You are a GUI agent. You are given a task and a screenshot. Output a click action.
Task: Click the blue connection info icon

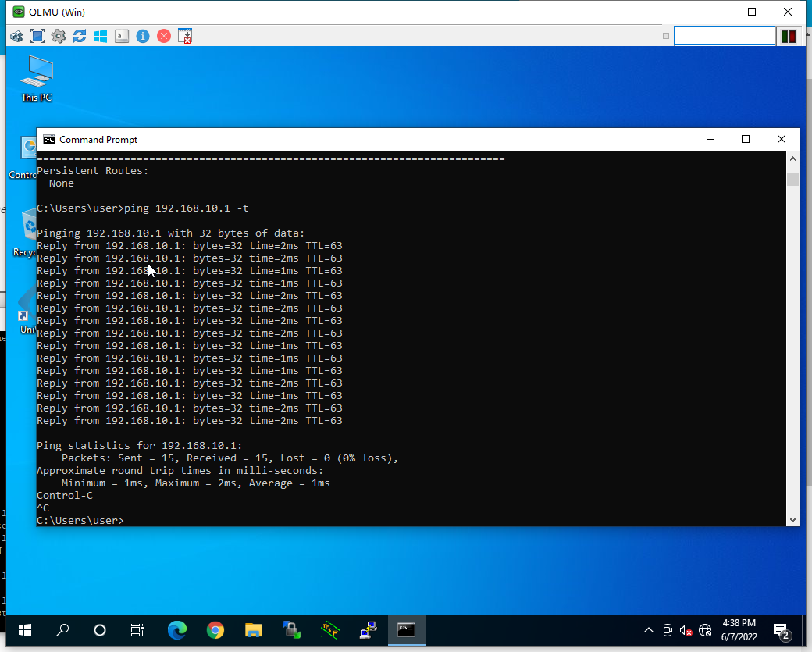click(x=143, y=36)
